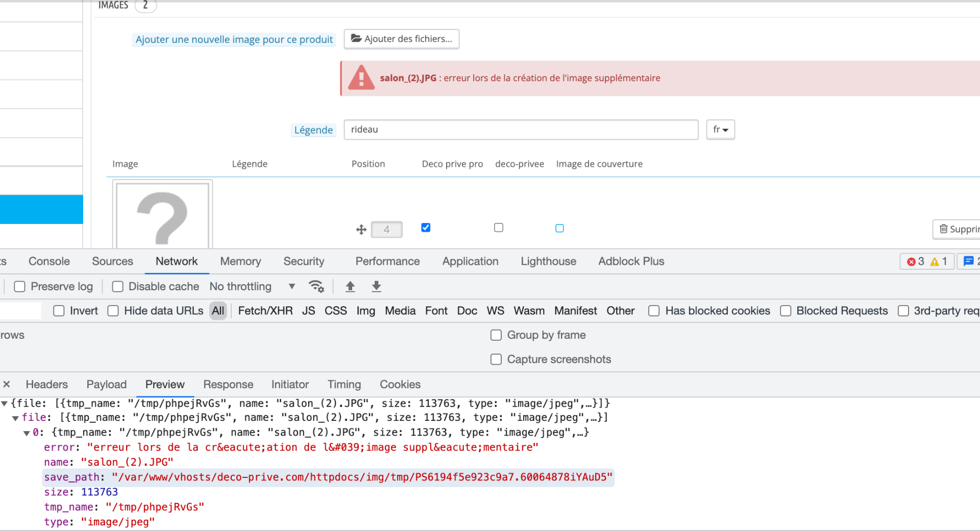Click the export HAR download arrow
Viewport: 980px width, 531px height.
coord(376,287)
